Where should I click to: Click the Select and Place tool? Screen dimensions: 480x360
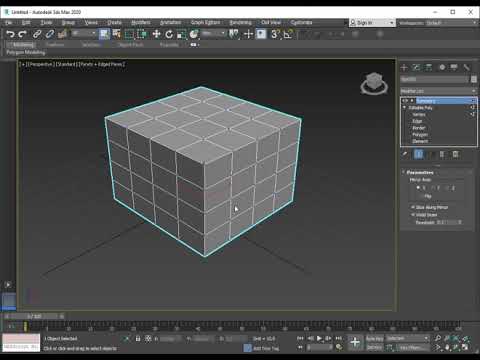[x=194, y=34]
